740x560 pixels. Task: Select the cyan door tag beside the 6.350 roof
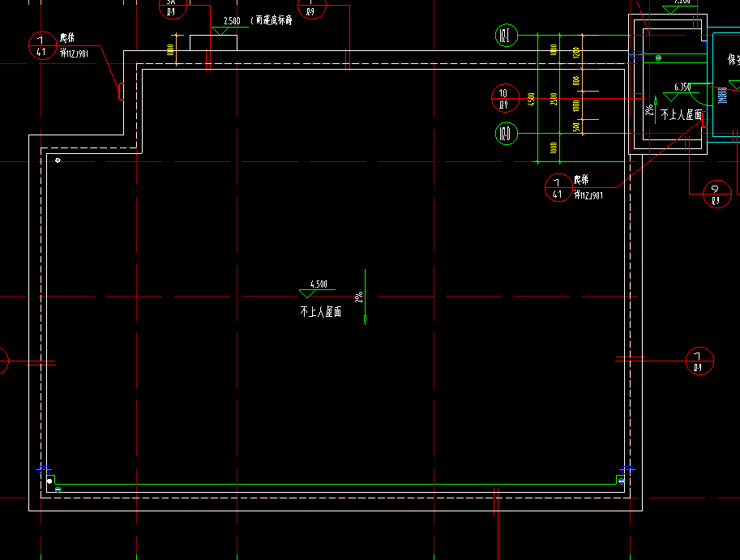(x=722, y=96)
